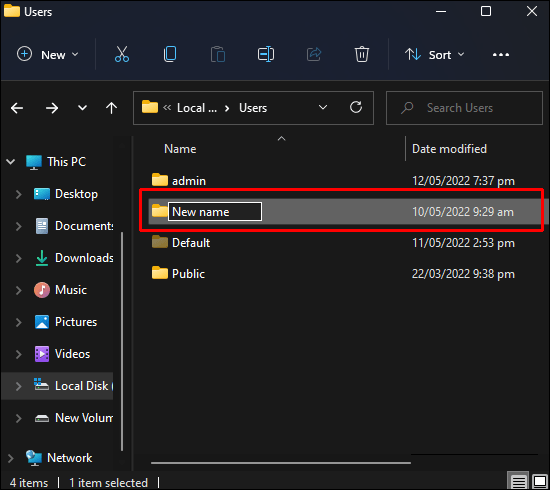Click the search magnifier icon
The image size is (550, 490).
[407, 108]
